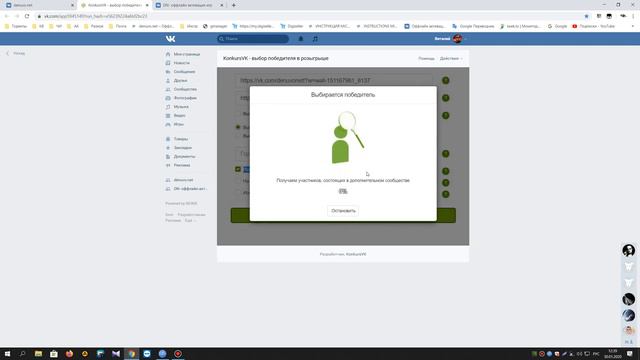Open the Почта bookmarks folder
This screenshot has height=360, width=640.
click(118, 26)
